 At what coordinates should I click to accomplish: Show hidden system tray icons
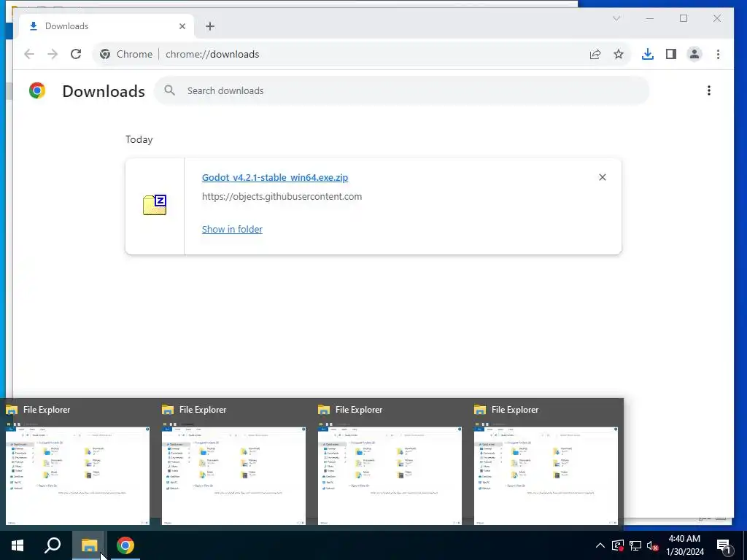click(600, 545)
